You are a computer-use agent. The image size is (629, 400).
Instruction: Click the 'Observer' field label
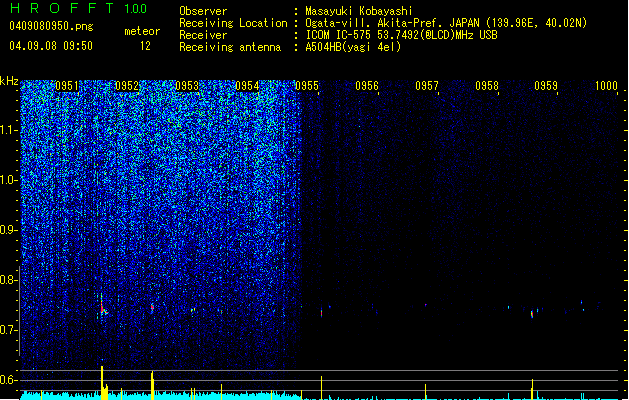(x=203, y=11)
